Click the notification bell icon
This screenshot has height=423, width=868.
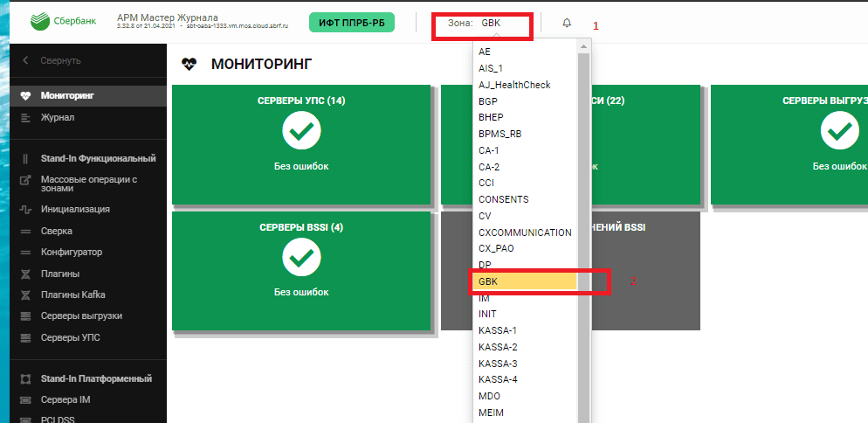[567, 23]
